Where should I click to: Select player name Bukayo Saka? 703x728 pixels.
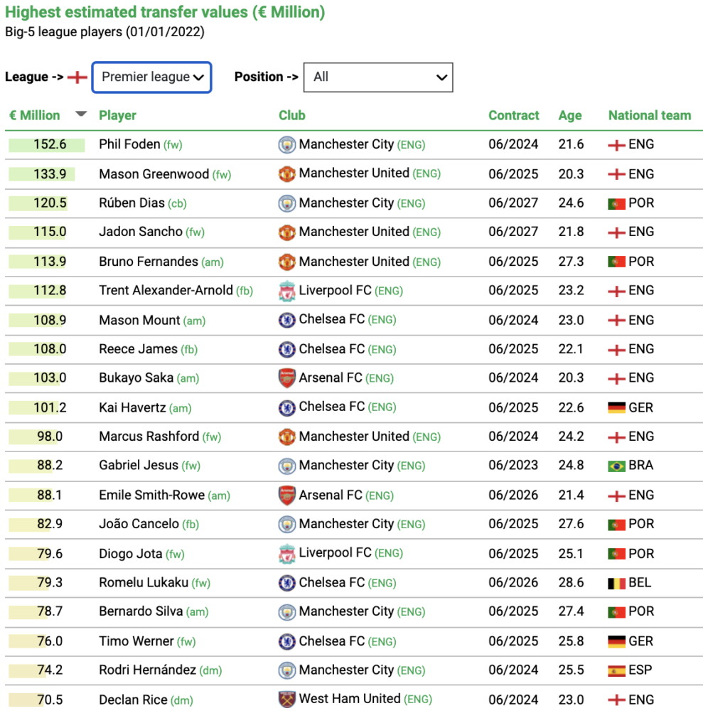coord(136,378)
